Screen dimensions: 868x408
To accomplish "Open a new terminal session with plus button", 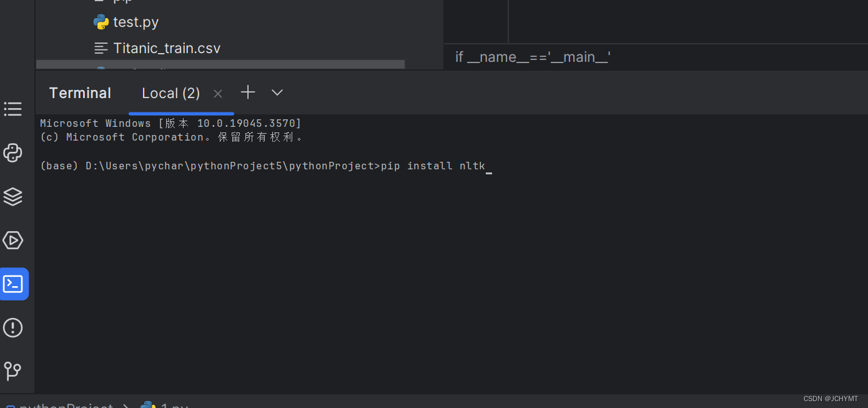I will coord(247,92).
